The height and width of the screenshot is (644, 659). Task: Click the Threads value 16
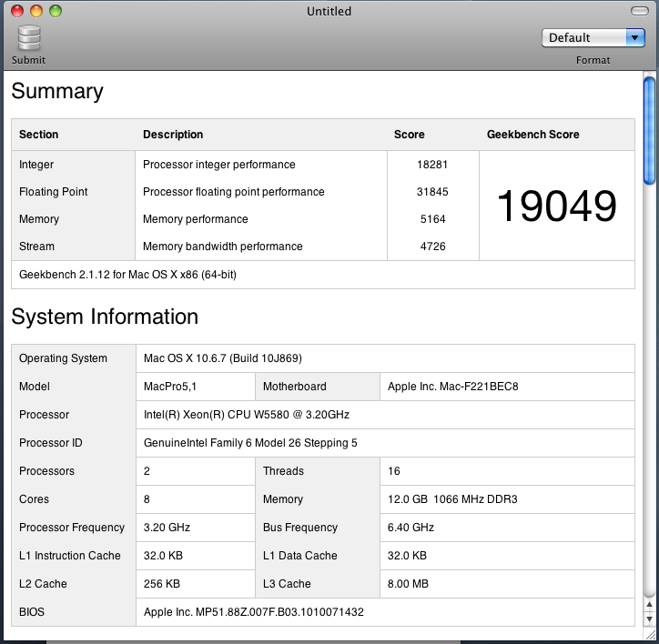click(x=394, y=470)
